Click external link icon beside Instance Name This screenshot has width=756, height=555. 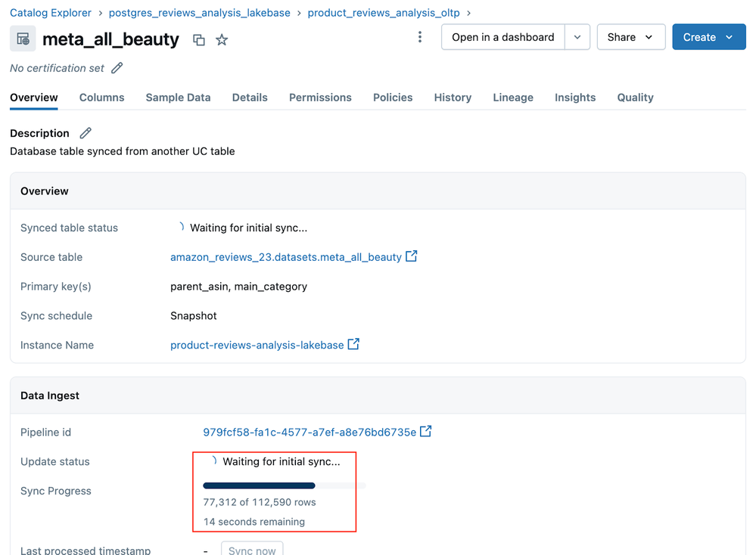pyautogui.click(x=353, y=344)
